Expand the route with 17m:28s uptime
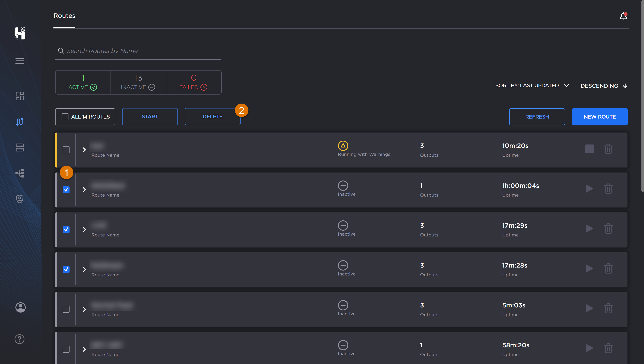The image size is (644, 364). point(84,269)
